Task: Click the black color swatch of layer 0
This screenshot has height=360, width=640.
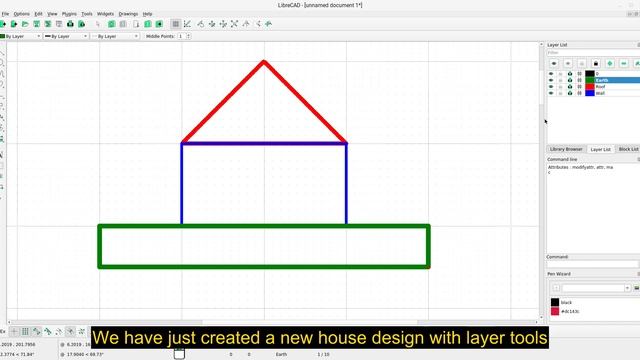Action: pyautogui.click(x=590, y=74)
